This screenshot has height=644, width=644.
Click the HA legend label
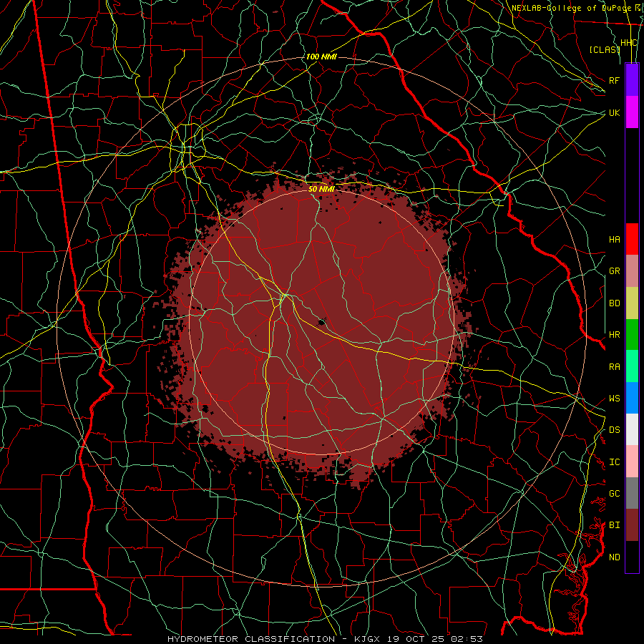(615, 240)
